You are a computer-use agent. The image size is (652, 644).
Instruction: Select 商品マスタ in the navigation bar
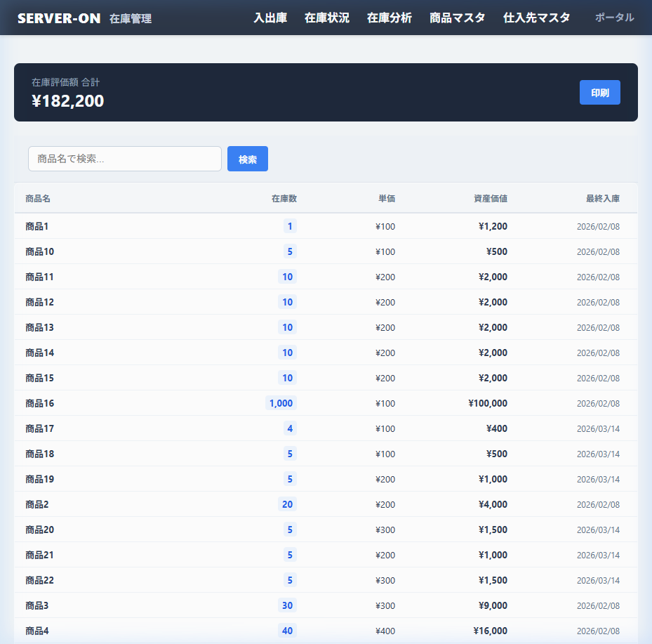point(457,18)
